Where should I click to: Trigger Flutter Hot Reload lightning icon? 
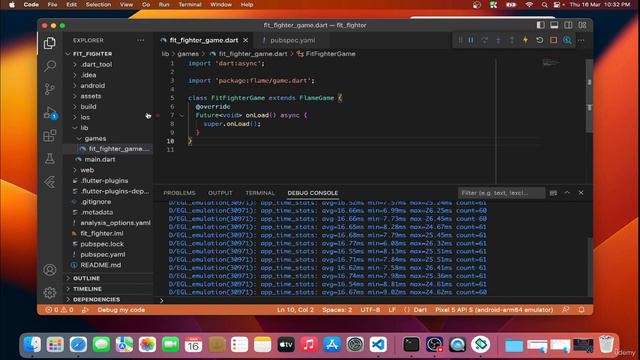tap(526, 40)
